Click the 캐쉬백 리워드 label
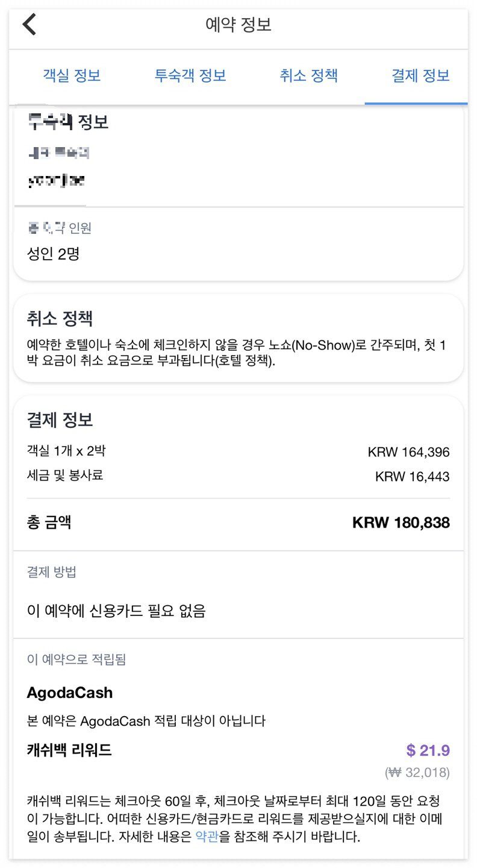 point(69,750)
